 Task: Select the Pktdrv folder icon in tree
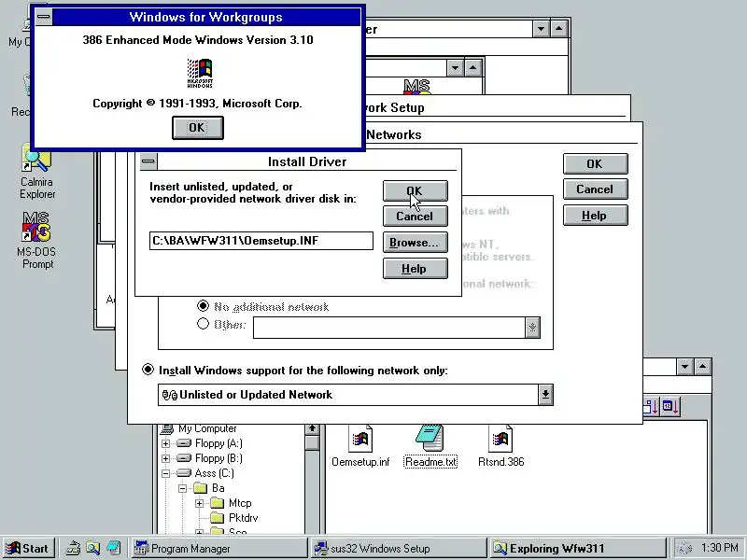tap(218, 518)
